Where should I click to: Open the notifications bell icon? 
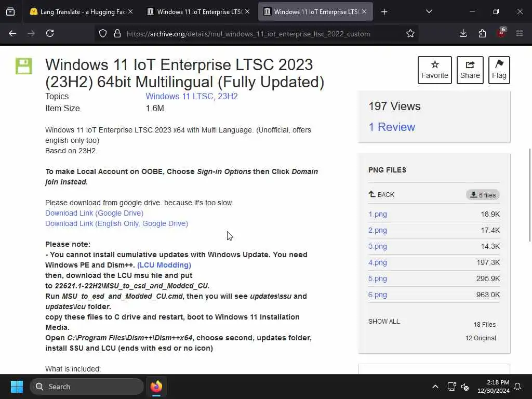point(518,387)
